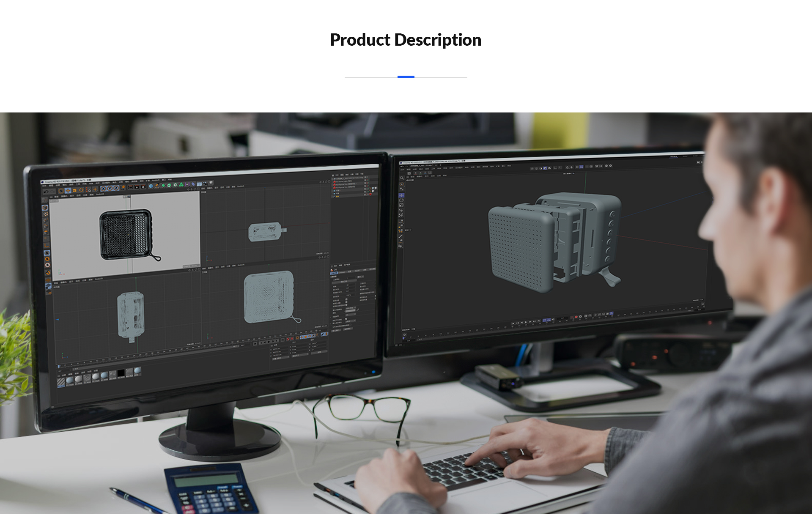Open the combo box in attribute panel
Screen dimensions: 812x515
point(351,308)
